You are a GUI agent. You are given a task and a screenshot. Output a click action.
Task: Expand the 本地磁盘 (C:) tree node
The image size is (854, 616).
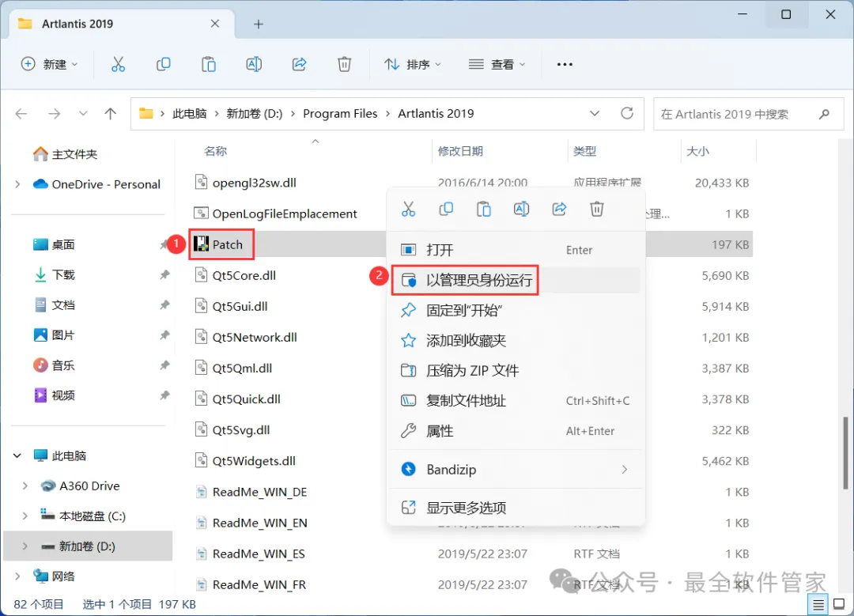[25, 516]
